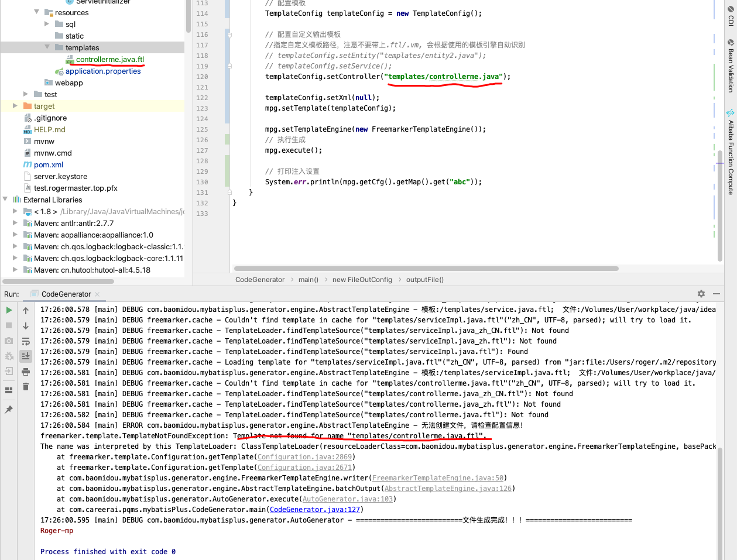Expand the target folder

[x=15, y=106]
